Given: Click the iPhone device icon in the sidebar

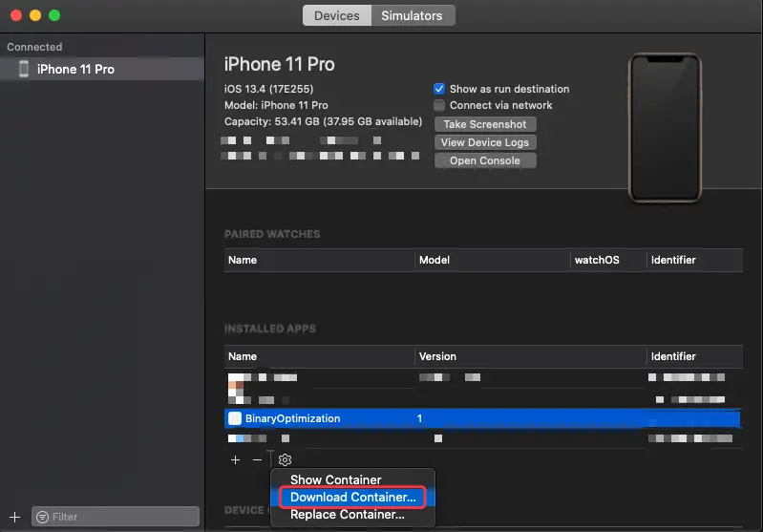Looking at the screenshot, I should 23,69.
